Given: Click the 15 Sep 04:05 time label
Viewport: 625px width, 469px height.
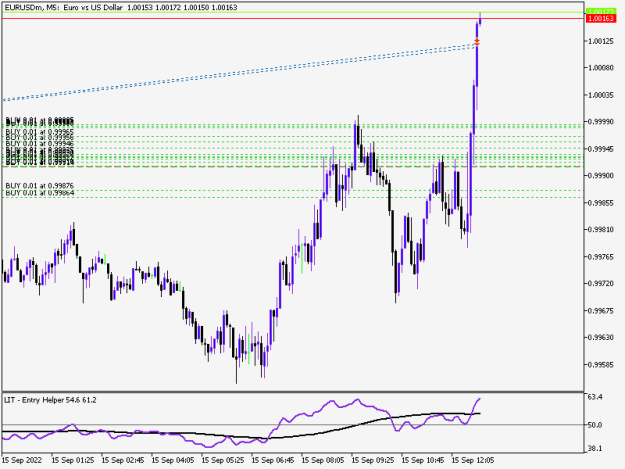Looking at the screenshot, I should (x=173, y=460).
